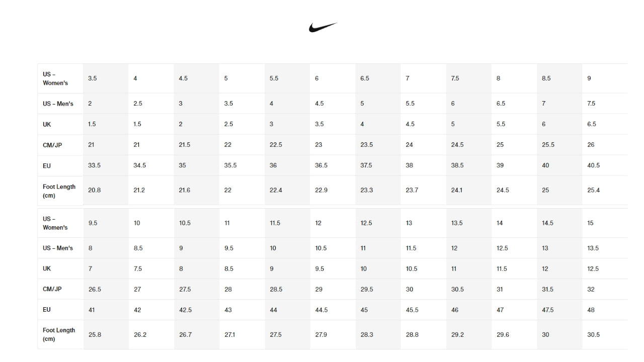Viewport: 644px width, 362px height.
Task: Select the US Women's size 9.5 cell
Action: [93, 223]
